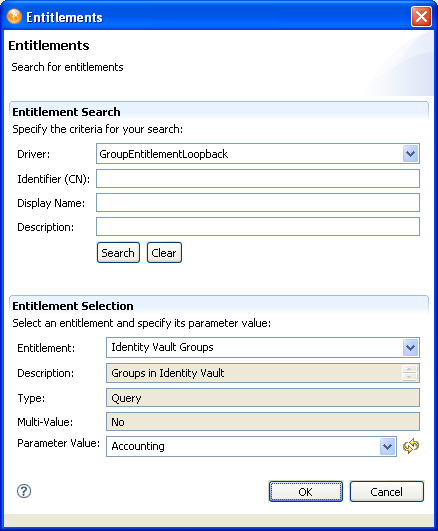Select the Accounting parameter value text
438x531 pixels.
point(138,446)
